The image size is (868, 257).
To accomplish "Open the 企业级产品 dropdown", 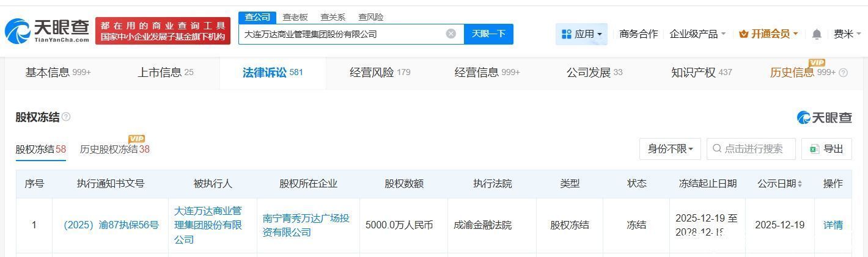I will [697, 34].
